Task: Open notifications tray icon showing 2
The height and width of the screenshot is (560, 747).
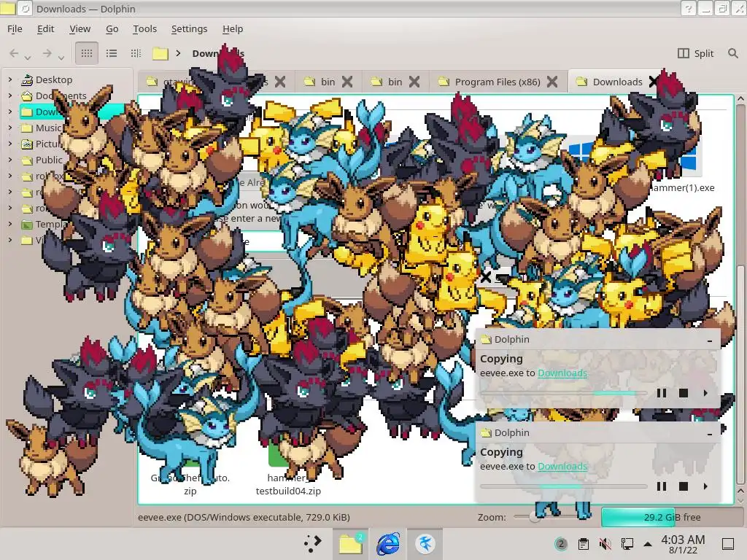Action: [x=561, y=544]
